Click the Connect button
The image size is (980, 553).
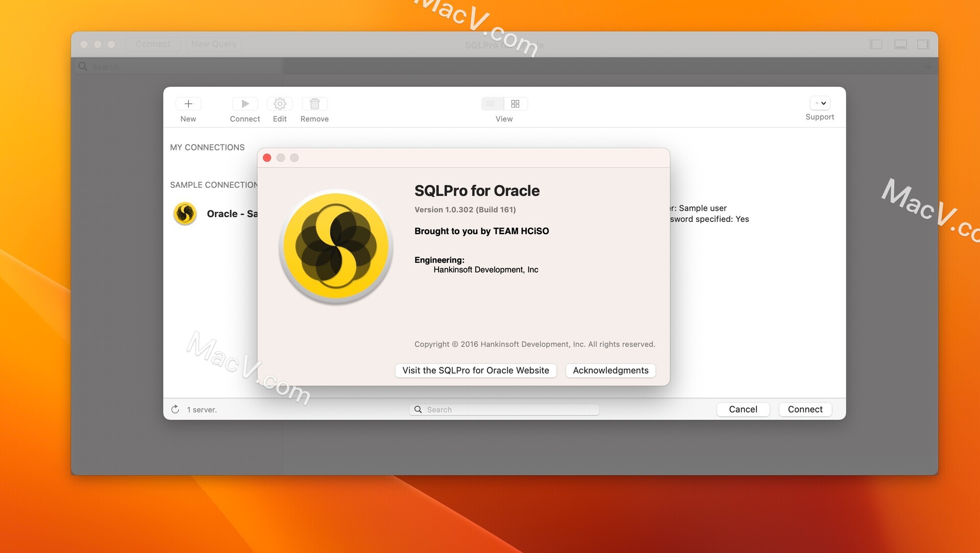804,409
